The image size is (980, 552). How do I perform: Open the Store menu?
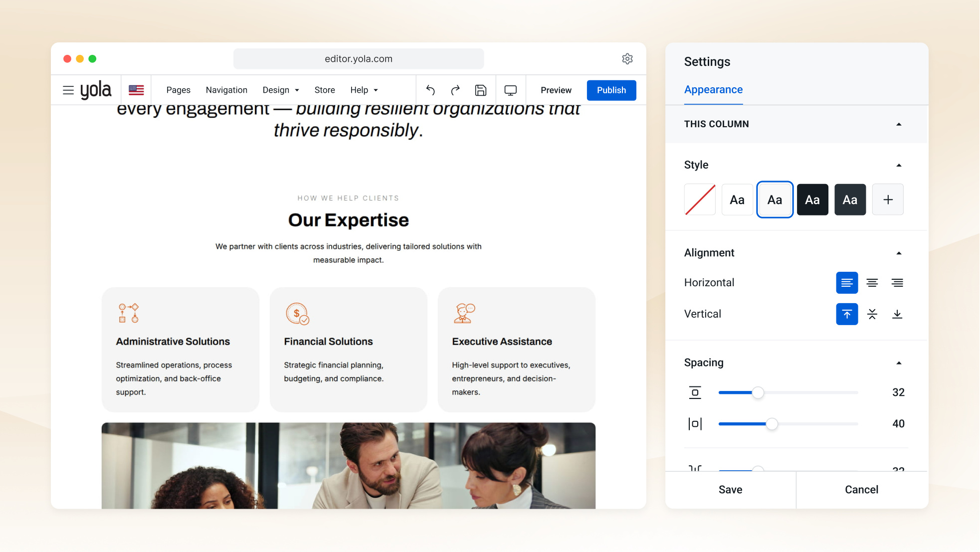[x=325, y=90]
